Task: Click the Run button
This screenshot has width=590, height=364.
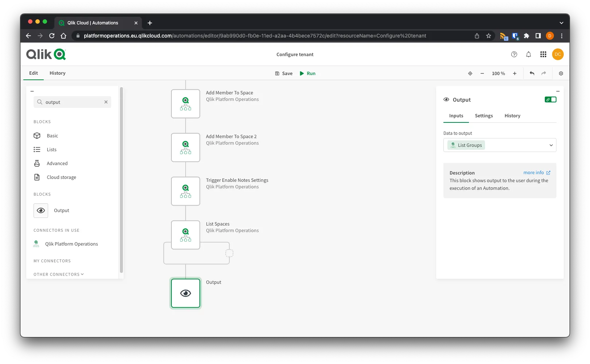Action: pos(307,73)
